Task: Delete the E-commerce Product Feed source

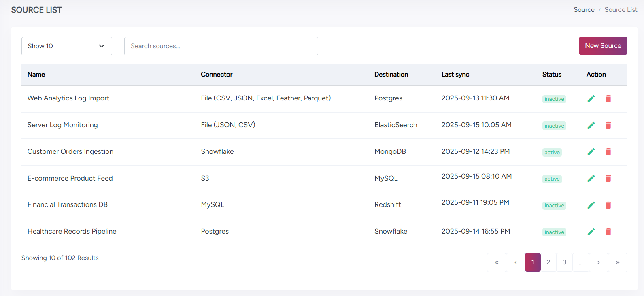Action: click(x=608, y=179)
